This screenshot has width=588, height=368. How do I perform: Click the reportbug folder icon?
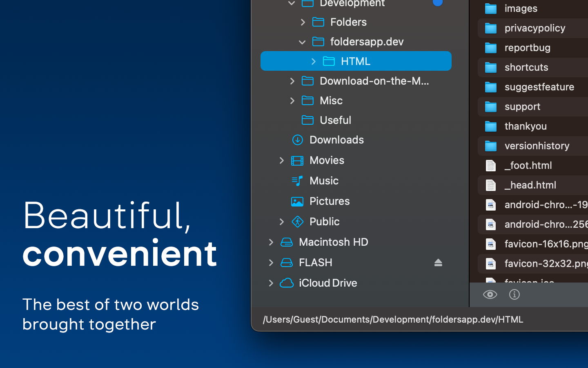(x=491, y=47)
